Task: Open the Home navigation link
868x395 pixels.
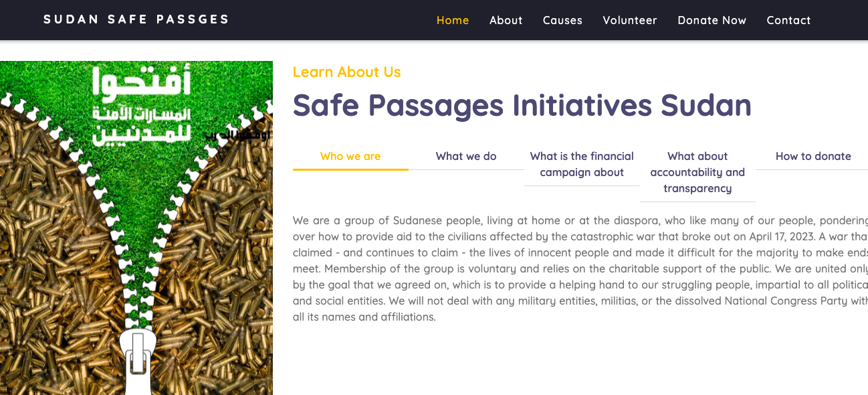Action: 453,20
